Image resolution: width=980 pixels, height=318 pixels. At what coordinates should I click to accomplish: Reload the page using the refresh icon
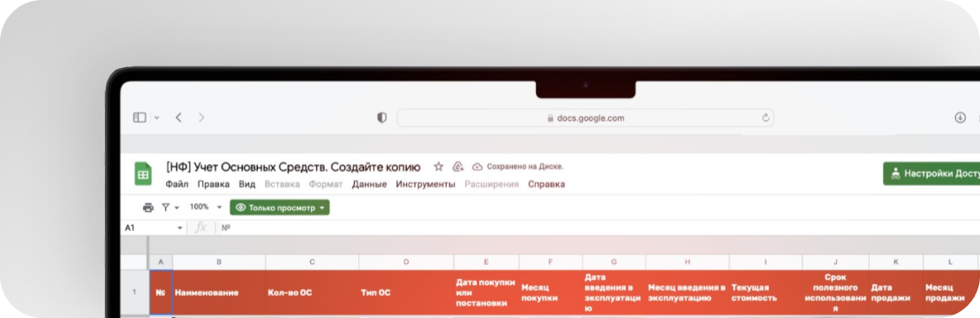765,117
